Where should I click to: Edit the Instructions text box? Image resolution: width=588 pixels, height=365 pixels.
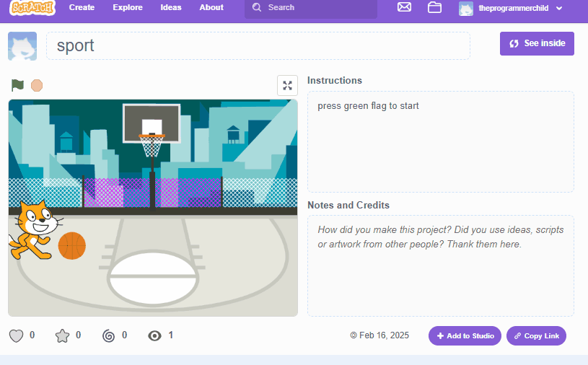[441, 141]
